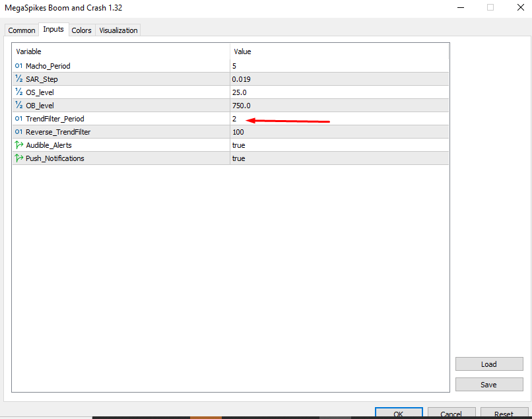Toggle the Push_Notifications true value

339,158
